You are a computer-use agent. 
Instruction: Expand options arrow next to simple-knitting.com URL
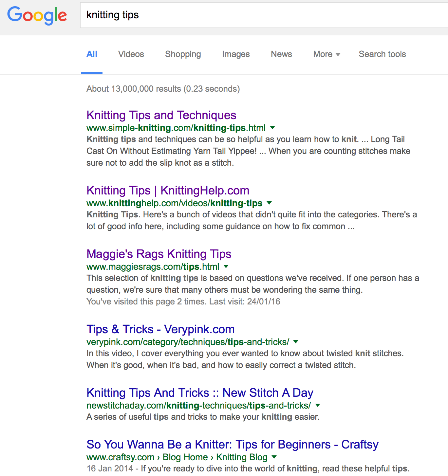click(272, 128)
